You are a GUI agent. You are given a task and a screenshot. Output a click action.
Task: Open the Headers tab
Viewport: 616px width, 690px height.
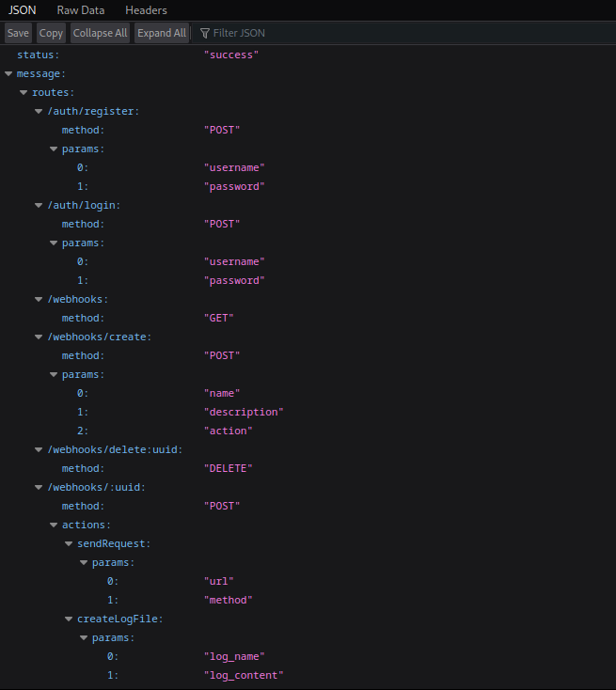146,10
